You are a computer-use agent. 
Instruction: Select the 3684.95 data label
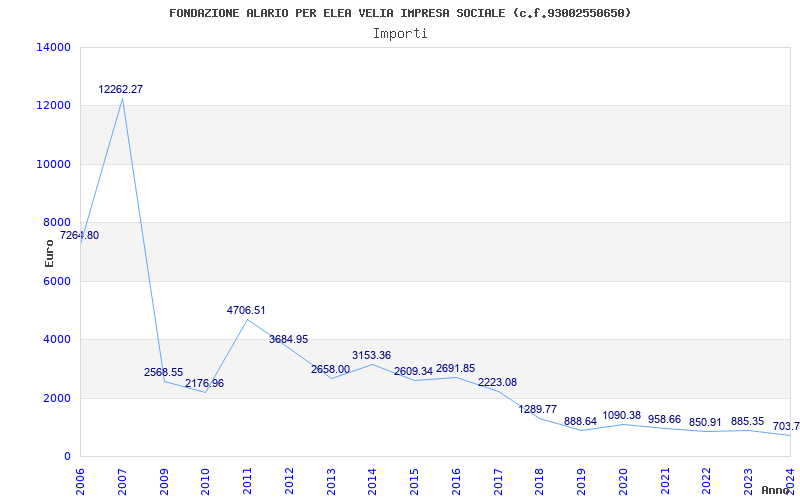tap(289, 339)
